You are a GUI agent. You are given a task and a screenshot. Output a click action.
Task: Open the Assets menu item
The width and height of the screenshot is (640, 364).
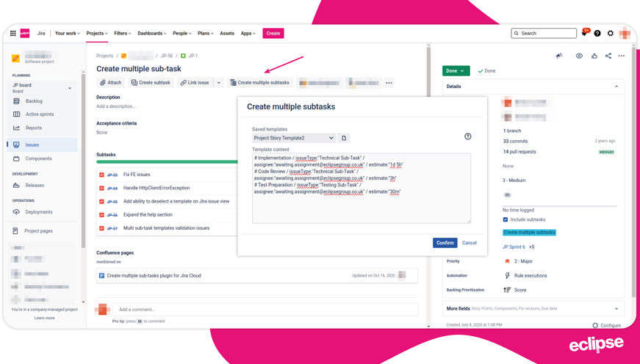click(227, 34)
